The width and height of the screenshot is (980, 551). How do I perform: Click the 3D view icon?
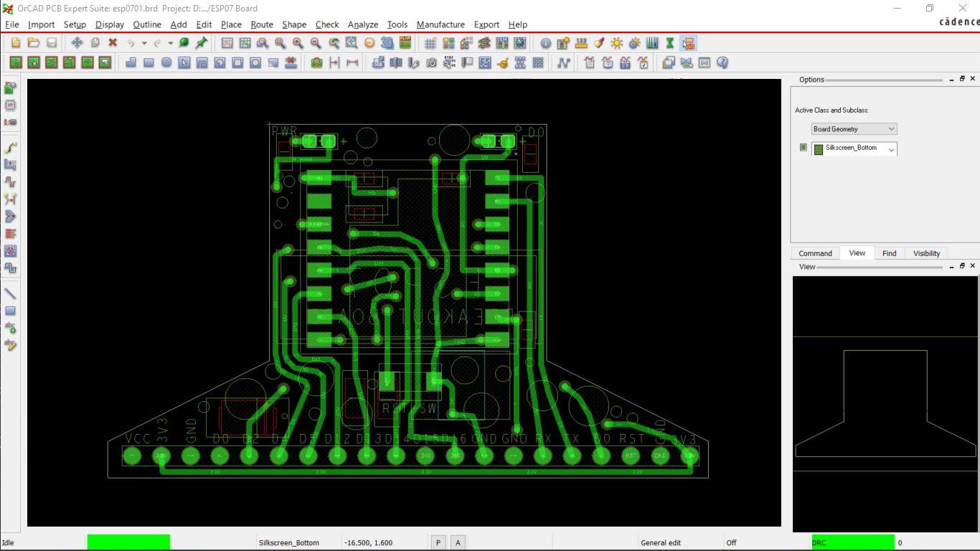pos(387,43)
